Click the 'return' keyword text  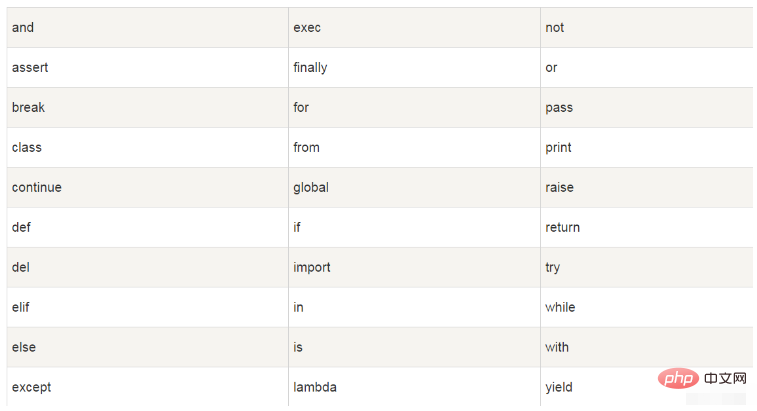562,227
